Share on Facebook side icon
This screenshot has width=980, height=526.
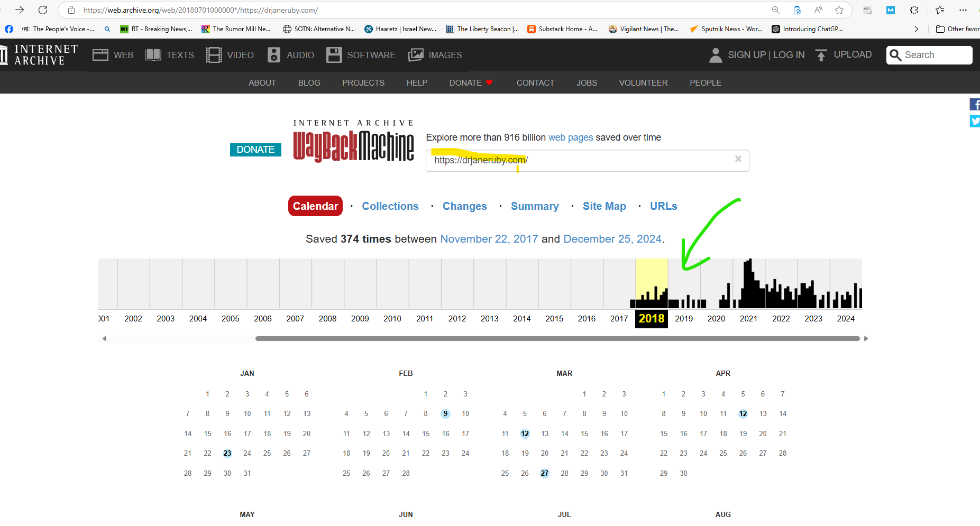975,104
